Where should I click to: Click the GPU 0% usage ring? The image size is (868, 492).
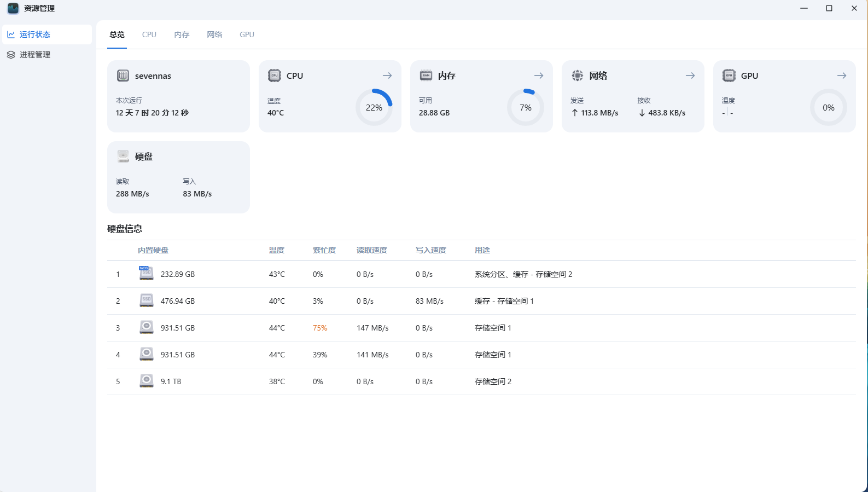829,107
